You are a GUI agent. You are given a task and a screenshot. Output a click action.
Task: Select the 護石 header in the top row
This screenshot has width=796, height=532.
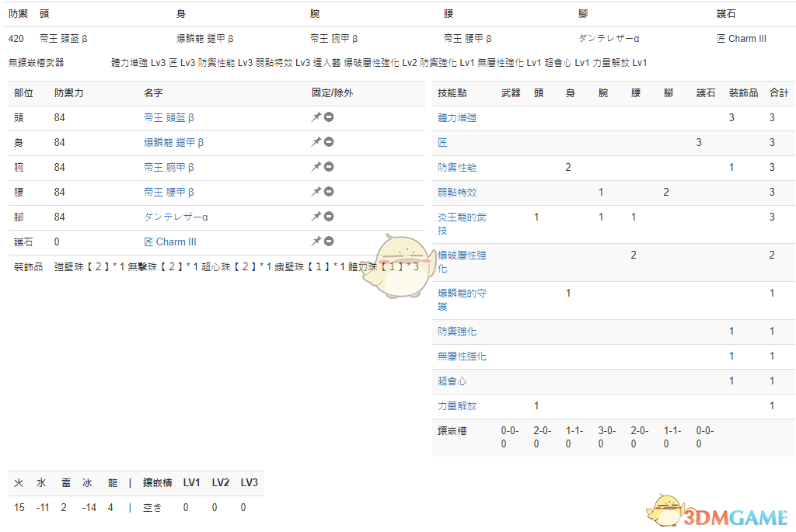coord(726,14)
